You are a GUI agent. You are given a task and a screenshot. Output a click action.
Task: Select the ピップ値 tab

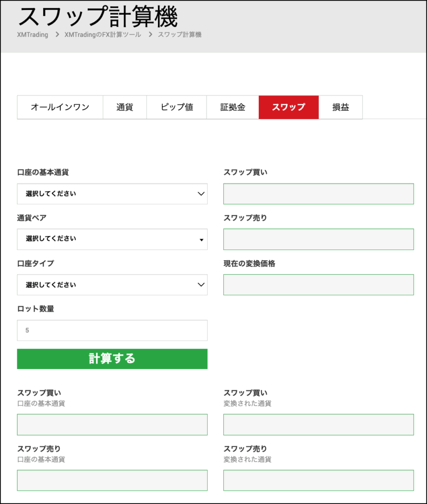click(x=176, y=107)
